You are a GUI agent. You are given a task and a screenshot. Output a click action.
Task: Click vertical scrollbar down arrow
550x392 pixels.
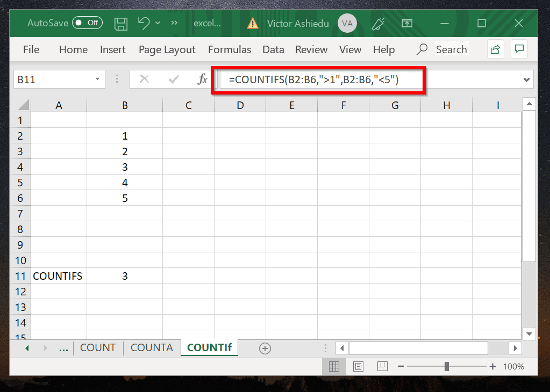pos(529,333)
